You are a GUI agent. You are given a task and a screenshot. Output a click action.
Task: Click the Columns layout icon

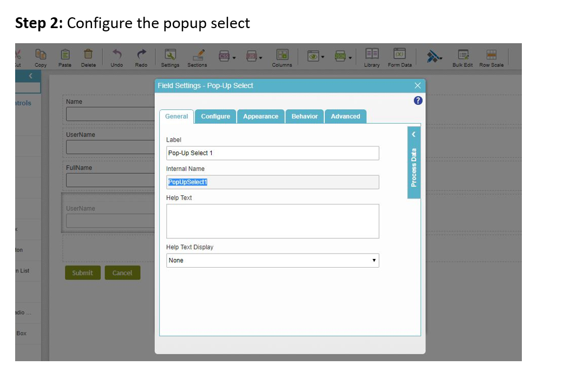pyautogui.click(x=282, y=55)
